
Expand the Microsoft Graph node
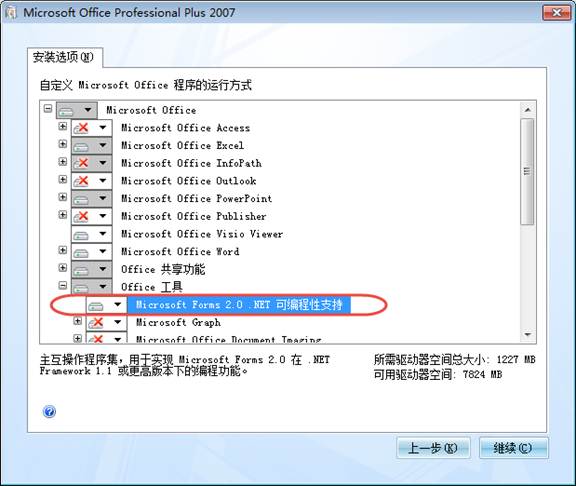(78, 321)
